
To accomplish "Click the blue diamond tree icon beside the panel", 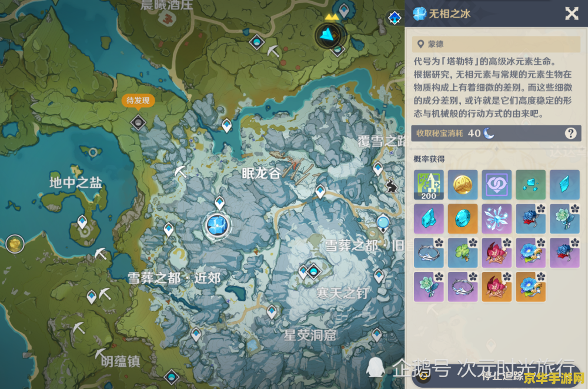I will pos(395,18).
